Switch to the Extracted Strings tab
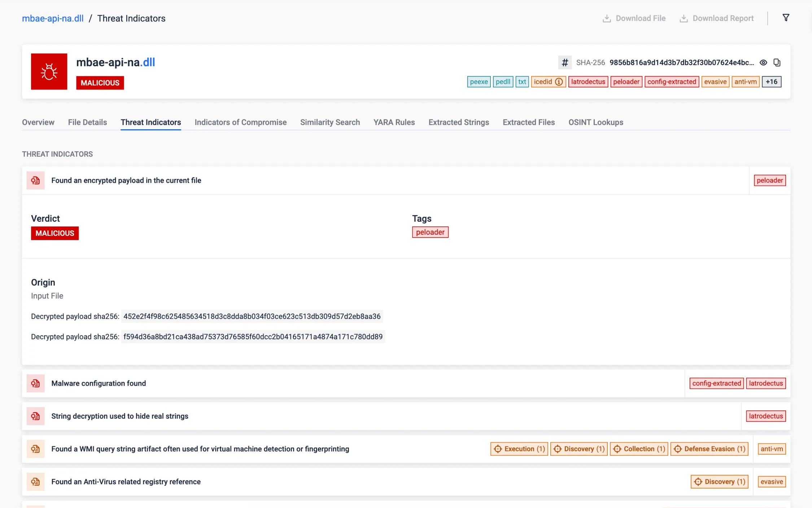This screenshot has height=508, width=812. click(458, 122)
